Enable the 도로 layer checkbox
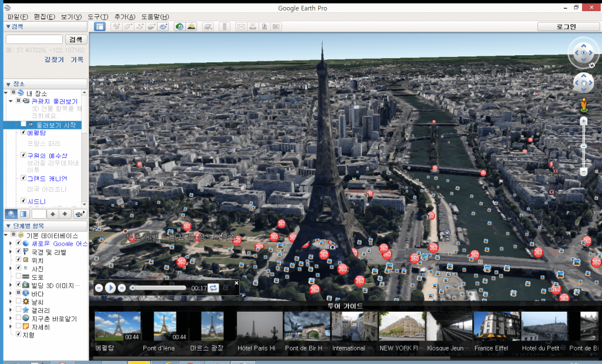 coord(18,276)
